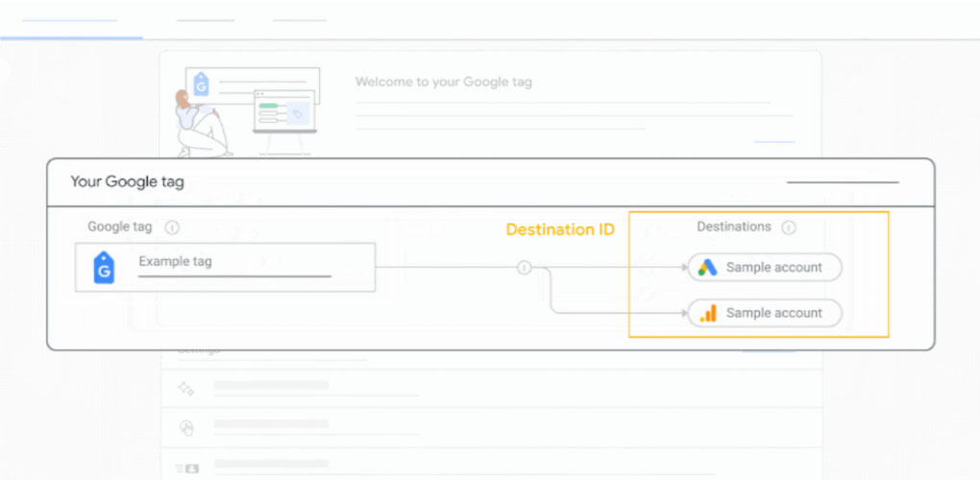
Task: Click the blue Google tag icon beside Example tag
Action: pos(104,268)
